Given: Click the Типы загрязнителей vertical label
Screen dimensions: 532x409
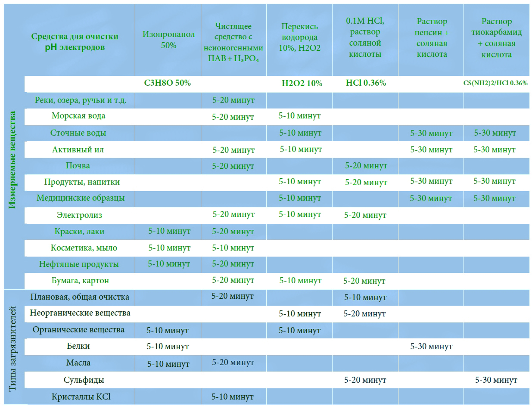Looking at the screenshot, I should pos(12,349).
